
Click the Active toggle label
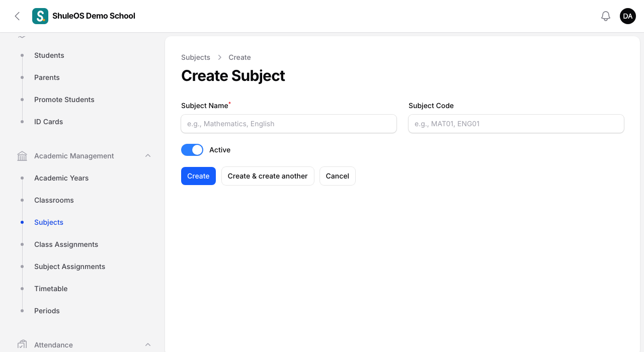220,150
